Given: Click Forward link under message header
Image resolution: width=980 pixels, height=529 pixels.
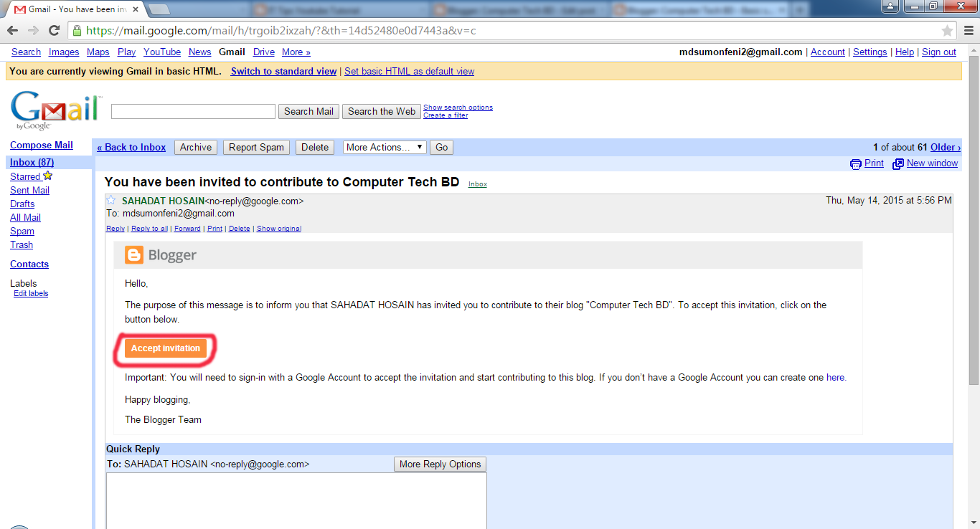Looking at the screenshot, I should pos(187,229).
